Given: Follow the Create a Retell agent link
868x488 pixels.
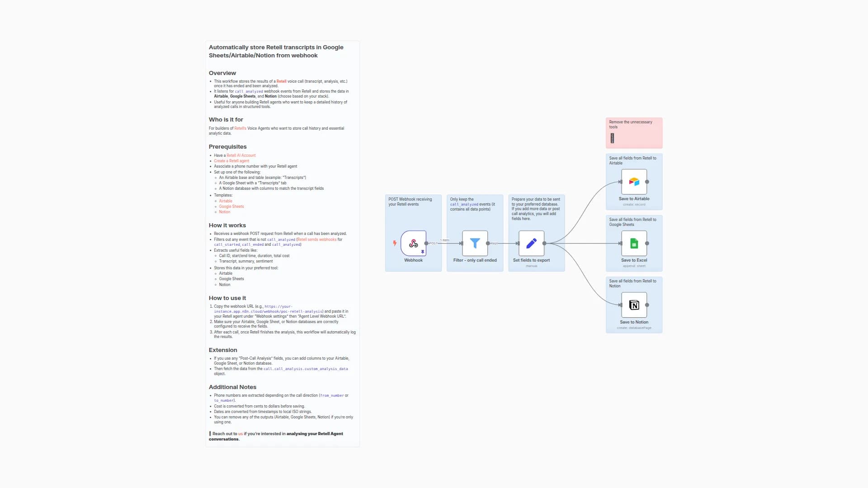Looking at the screenshot, I should click(231, 161).
